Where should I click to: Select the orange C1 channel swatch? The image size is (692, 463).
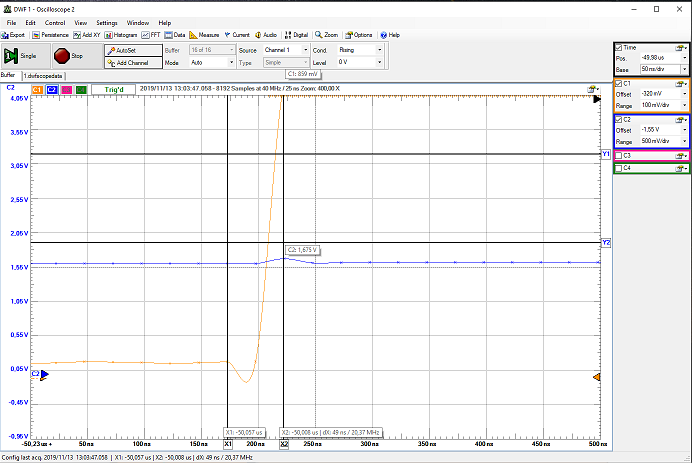38,89
